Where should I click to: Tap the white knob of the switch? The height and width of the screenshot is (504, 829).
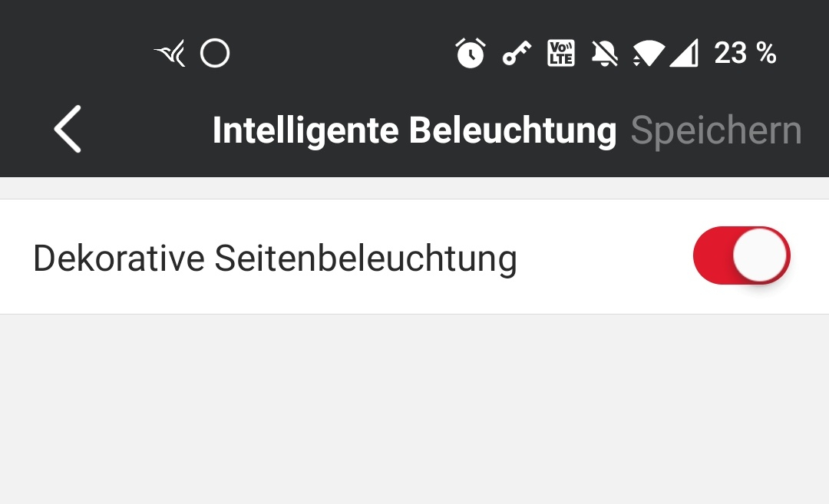[760, 255]
